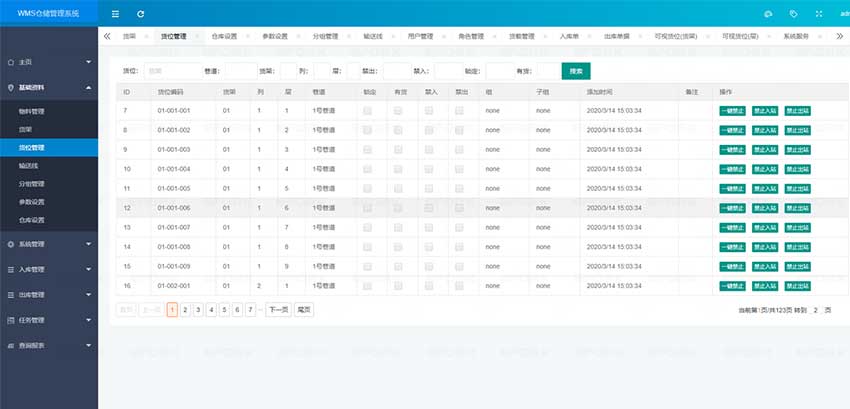The width and height of the screenshot is (850, 409).
Task: Click the green 搜索 search button
Action: click(x=575, y=71)
